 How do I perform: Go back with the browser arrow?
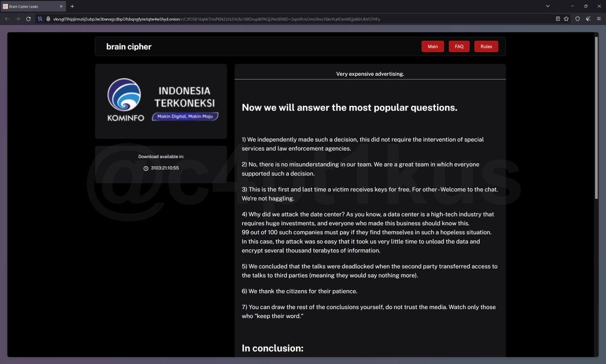tap(7, 19)
